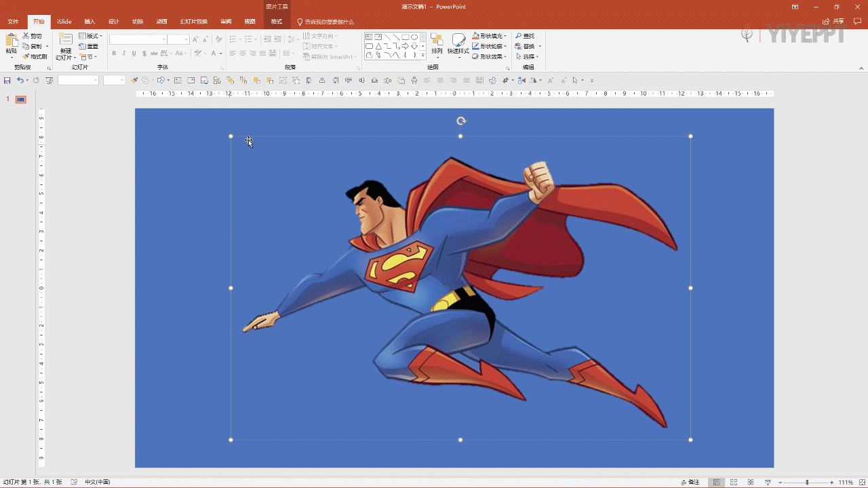Screen dimensions: 868x488
Task: Expand the Shape Fill (形状填充) dropdown
Action: 505,36
